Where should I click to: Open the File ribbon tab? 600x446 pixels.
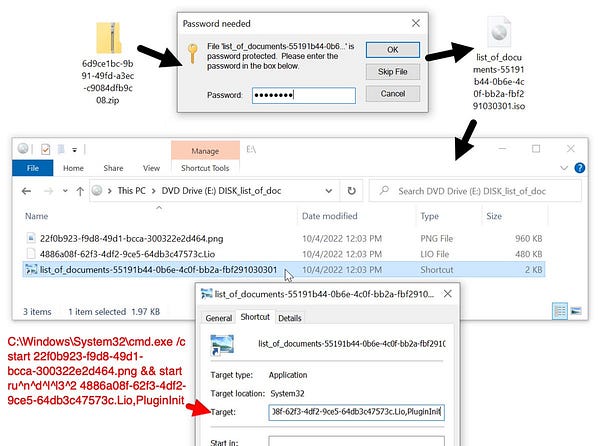(33, 168)
